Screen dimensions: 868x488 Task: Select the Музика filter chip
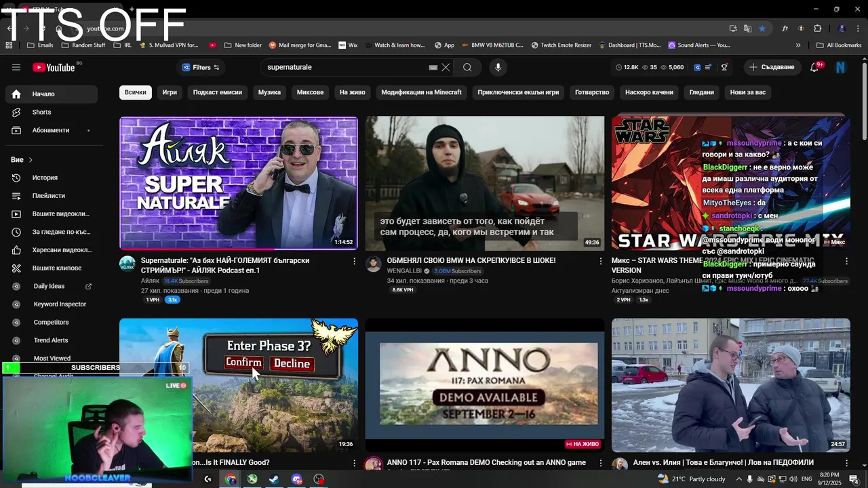pyautogui.click(x=269, y=92)
